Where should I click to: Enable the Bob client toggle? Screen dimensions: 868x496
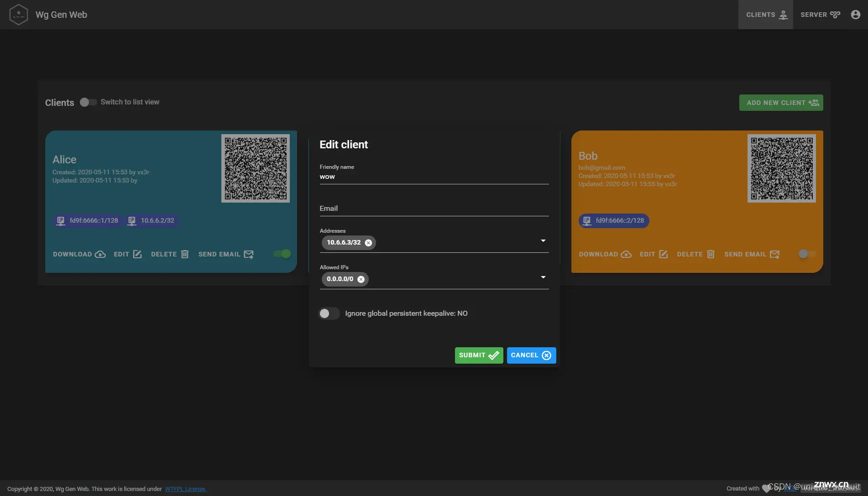click(807, 254)
